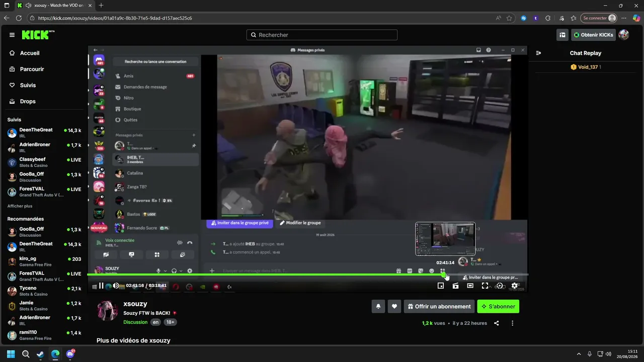
Task: Click the S'abonner button
Action: click(x=498, y=306)
